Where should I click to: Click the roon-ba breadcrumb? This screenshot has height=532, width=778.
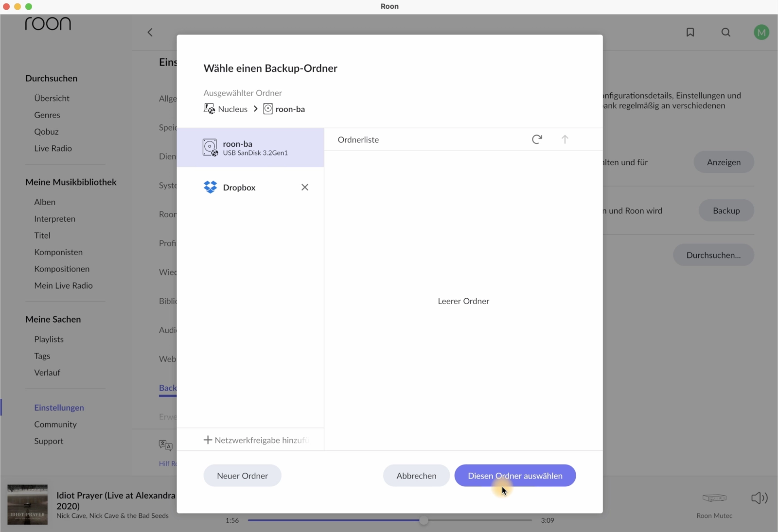click(x=284, y=109)
